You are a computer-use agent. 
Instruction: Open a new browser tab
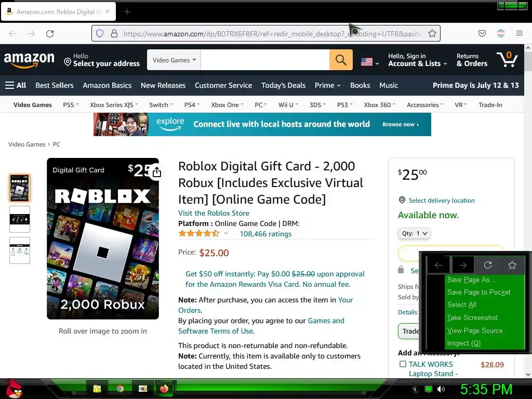click(x=127, y=12)
